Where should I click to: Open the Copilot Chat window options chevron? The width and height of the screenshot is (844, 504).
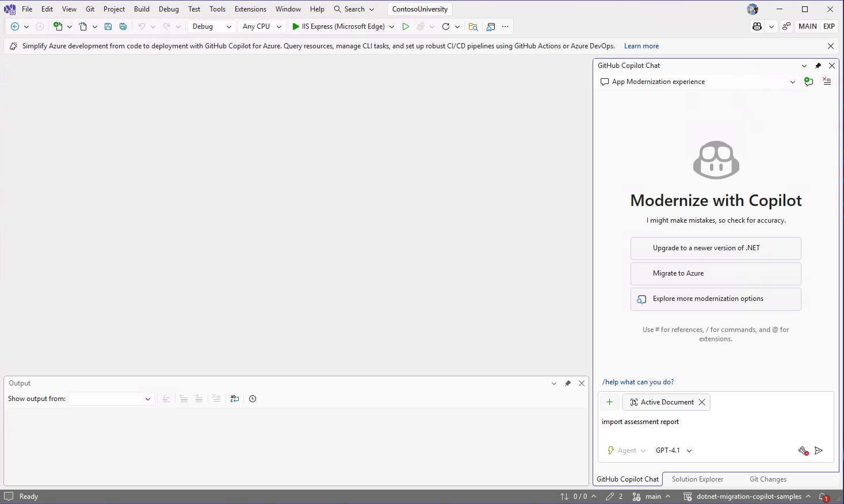point(804,66)
